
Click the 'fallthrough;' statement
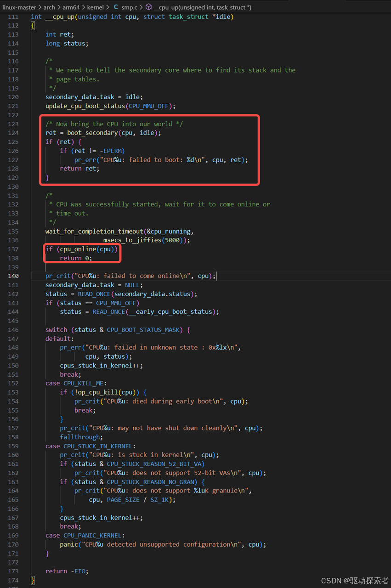[x=81, y=437]
